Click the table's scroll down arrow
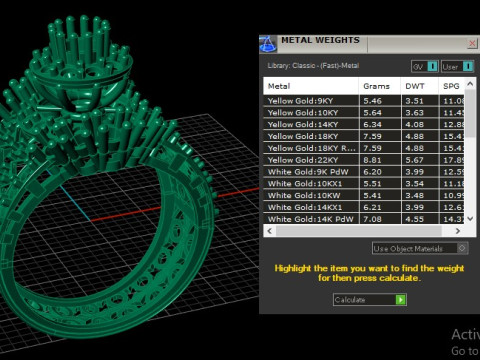 (470, 219)
